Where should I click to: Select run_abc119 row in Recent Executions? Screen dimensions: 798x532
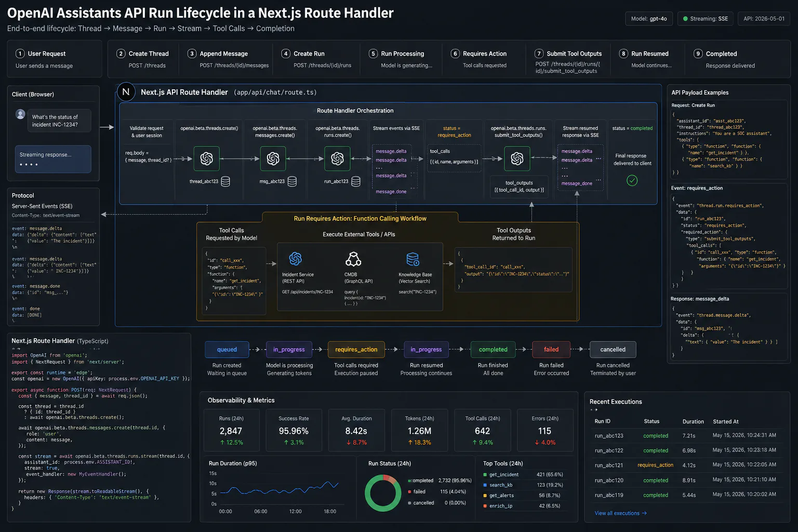(686, 495)
